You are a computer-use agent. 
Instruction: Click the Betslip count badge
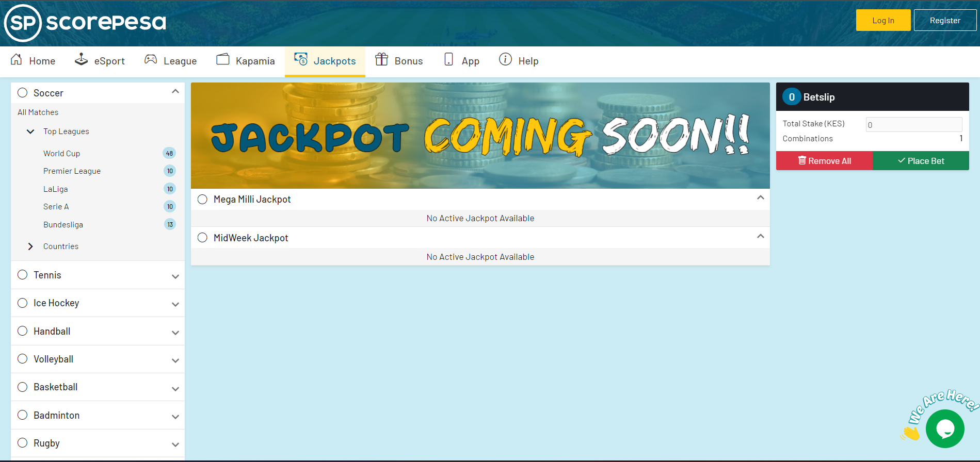click(x=792, y=97)
